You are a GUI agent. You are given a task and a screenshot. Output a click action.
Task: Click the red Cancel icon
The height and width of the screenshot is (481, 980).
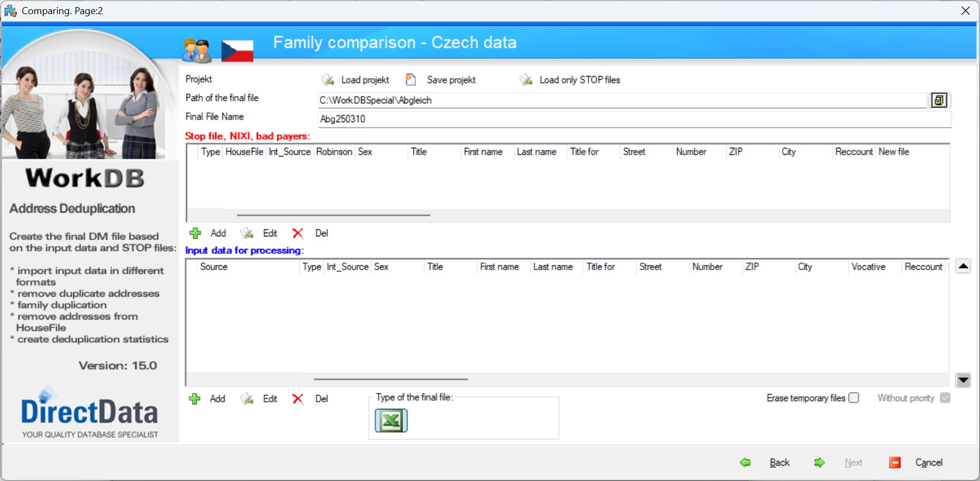click(x=895, y=463)
